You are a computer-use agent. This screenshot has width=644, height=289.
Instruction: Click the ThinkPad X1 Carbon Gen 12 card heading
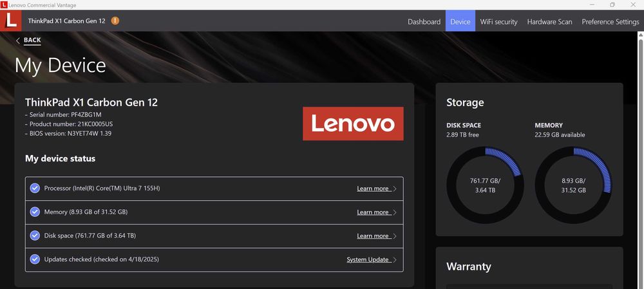tap(91, 102)
